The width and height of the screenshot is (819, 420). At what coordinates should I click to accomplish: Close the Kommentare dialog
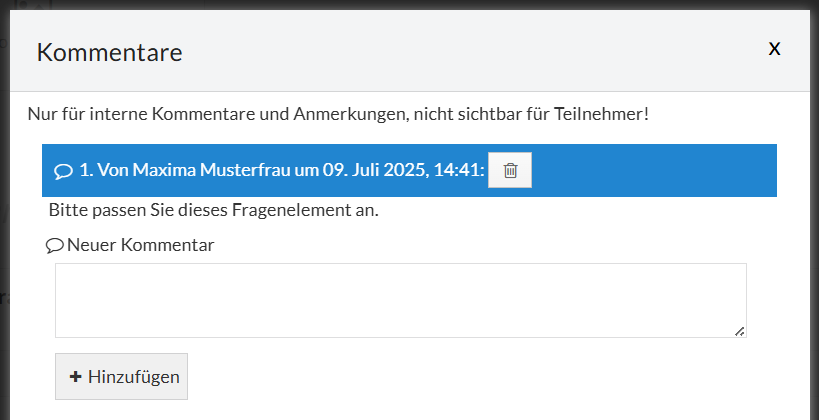click(x=774, y=48)
